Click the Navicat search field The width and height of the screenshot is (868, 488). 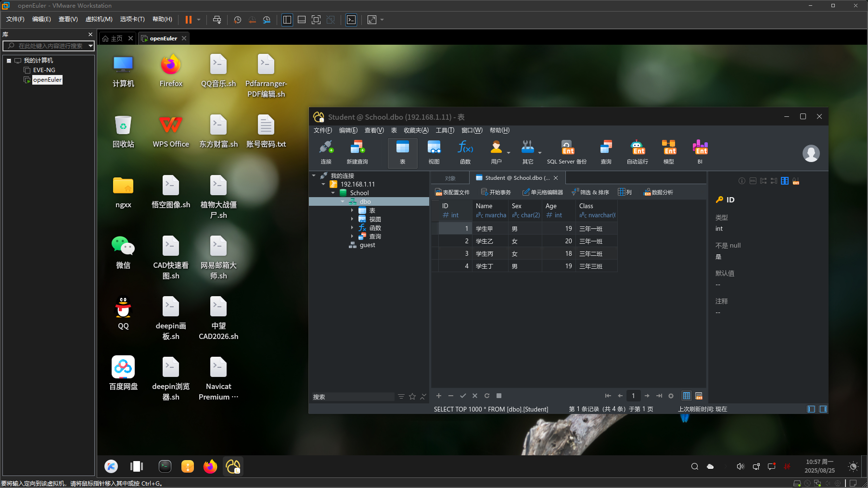[x=353, y=397]
